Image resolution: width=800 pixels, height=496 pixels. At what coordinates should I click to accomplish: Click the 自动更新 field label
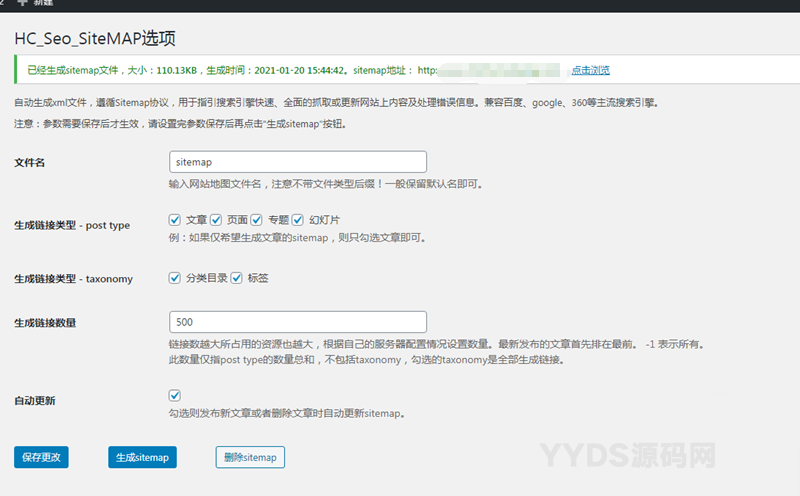[35, 400]
